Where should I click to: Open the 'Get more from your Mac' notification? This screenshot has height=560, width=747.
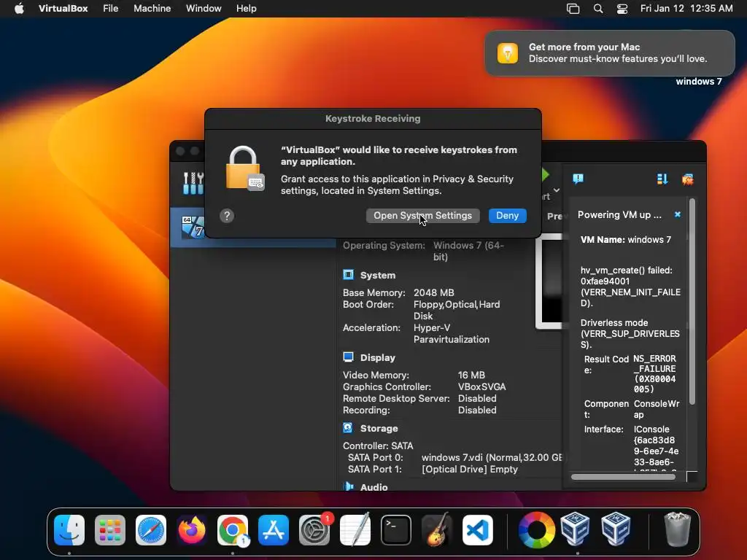pyautogui.click(x=610, y=52)
